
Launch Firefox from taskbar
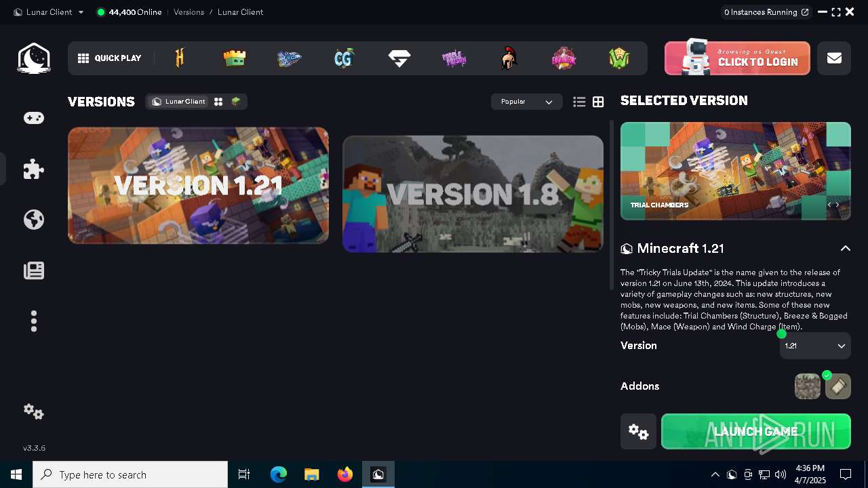[x=345, y=474]
